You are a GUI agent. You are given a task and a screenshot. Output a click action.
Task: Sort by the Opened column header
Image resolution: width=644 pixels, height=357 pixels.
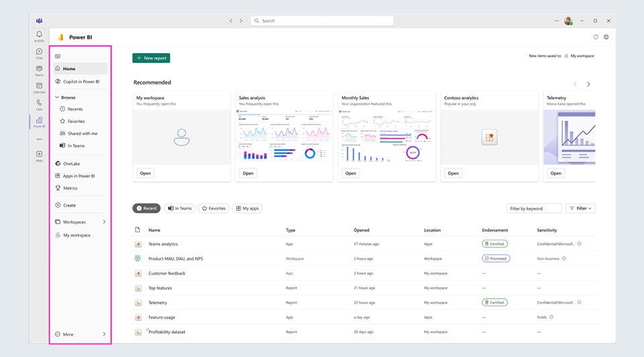tap(362, 230)
